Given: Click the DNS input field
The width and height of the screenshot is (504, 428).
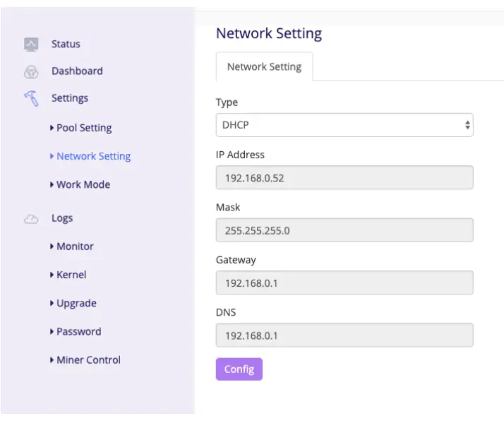Looking at the screenshot, I should [x=344, y=335].
